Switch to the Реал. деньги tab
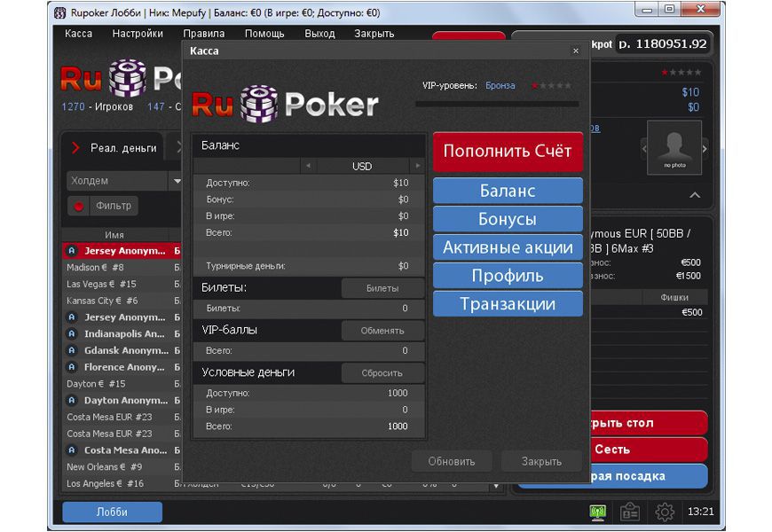Image resolution: width=772 pixels, height=532 pixels. click(x=122, y=148)
